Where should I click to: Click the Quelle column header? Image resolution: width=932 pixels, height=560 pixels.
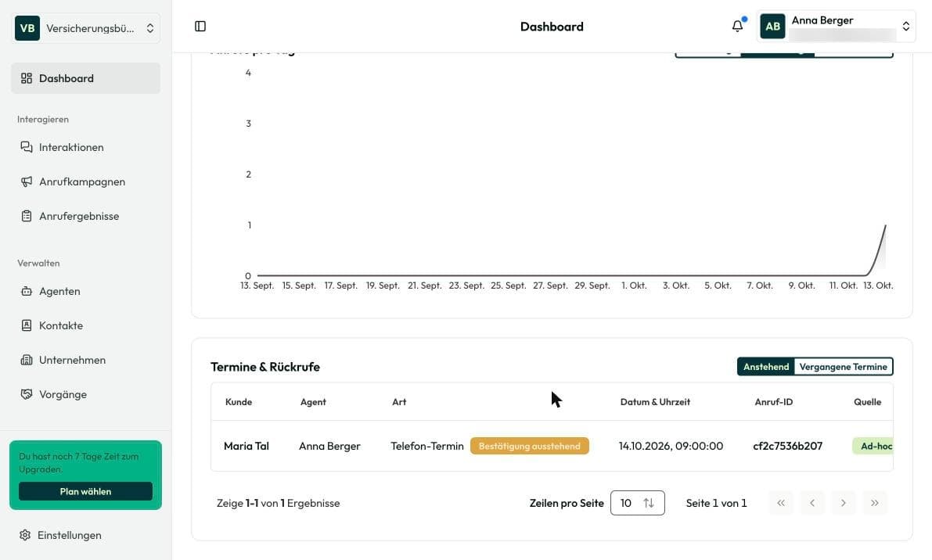point(867,402)
